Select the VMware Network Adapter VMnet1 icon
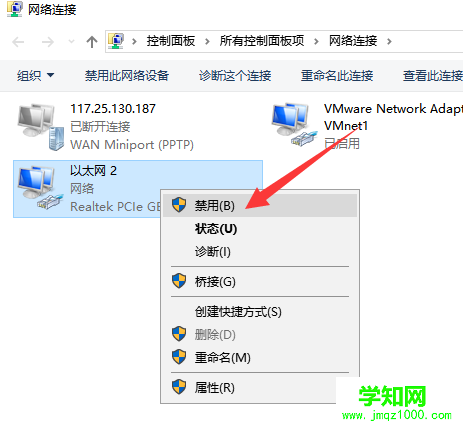The height and width of the screenshot is (427, 463). pyautogui.click(x=294, y=125)
